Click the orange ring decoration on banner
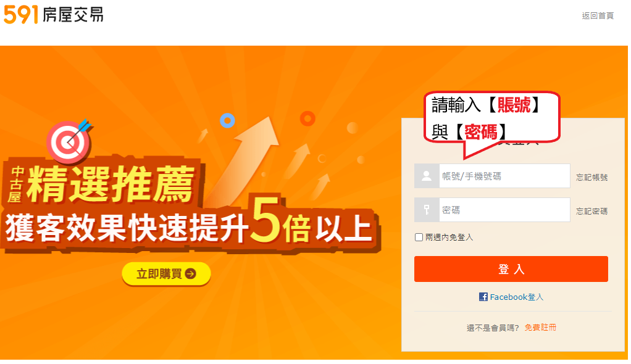This screenshot has height=364, width=631. coord(307,118)
